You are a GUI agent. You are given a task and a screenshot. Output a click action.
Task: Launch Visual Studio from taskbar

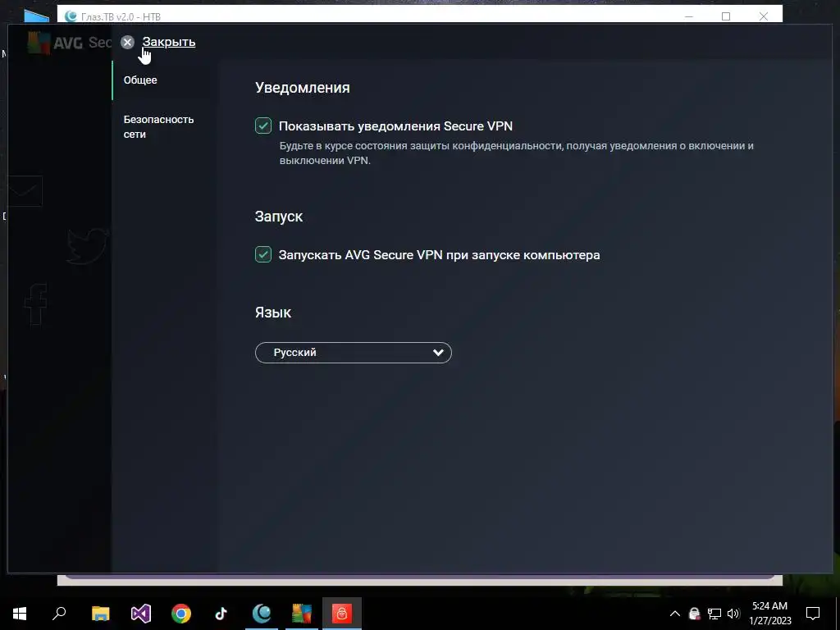[x=141, y=614]
